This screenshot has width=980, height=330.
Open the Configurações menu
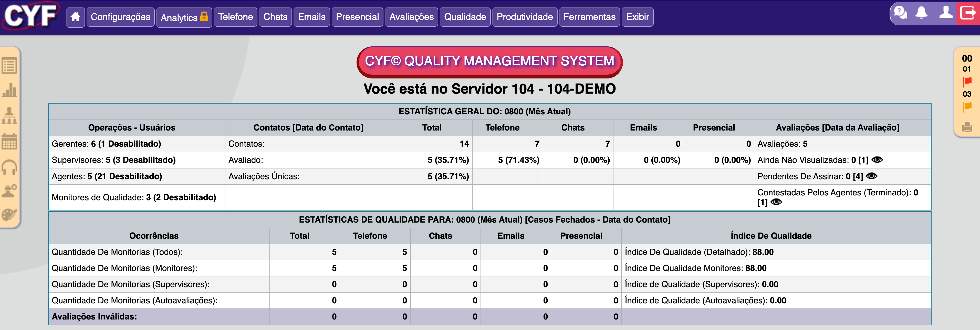[x=120, y=17]
